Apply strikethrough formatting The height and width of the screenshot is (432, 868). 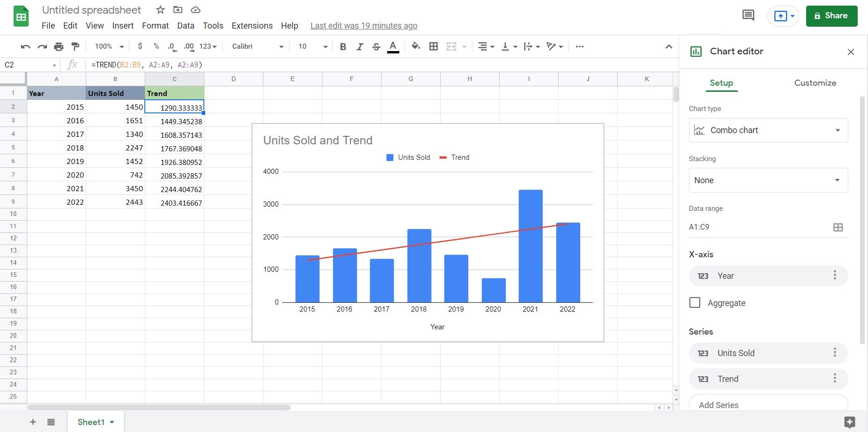(376, 46)
